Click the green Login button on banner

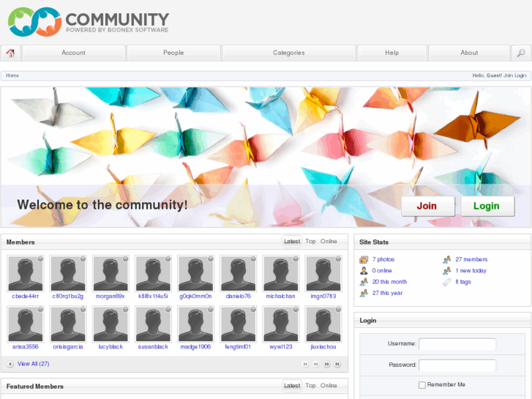pos(487,206)
